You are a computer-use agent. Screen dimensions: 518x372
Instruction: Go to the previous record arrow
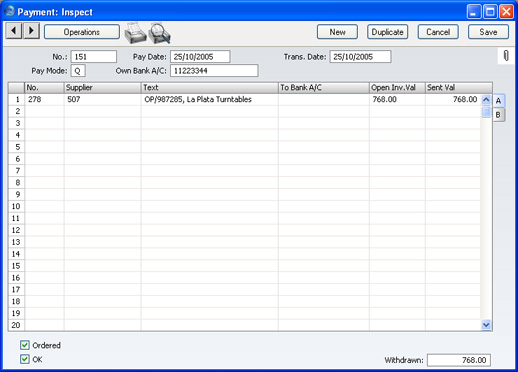pyautogui.click(x=14, y=31)
